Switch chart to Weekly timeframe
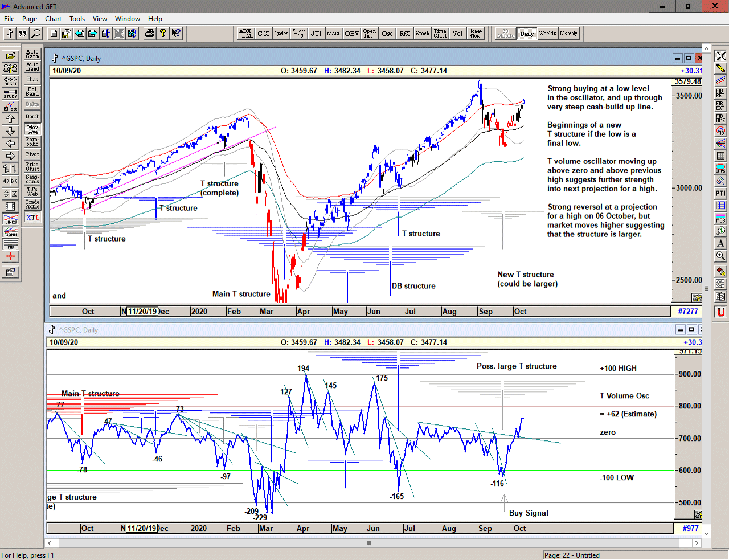The image size is (729, 560). [x=548, y=34]
